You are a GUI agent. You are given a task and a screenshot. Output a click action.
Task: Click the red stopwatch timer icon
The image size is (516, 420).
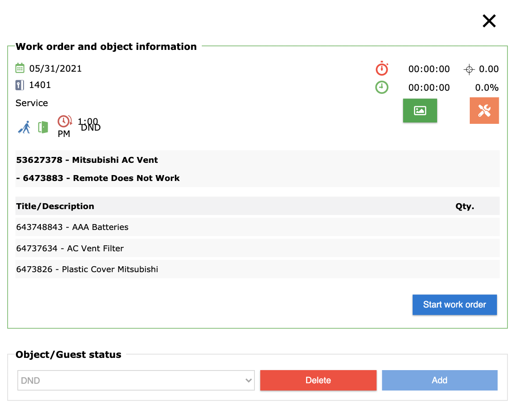(382, 68)
